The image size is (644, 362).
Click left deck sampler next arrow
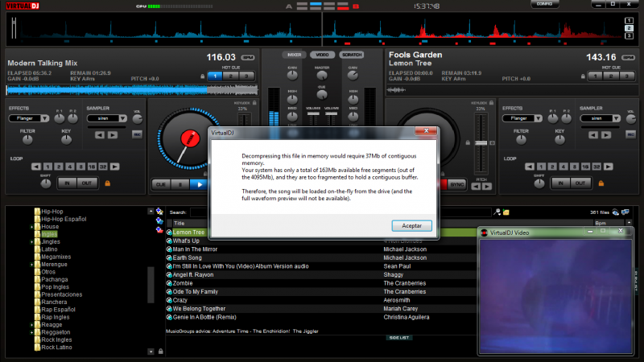113,135
